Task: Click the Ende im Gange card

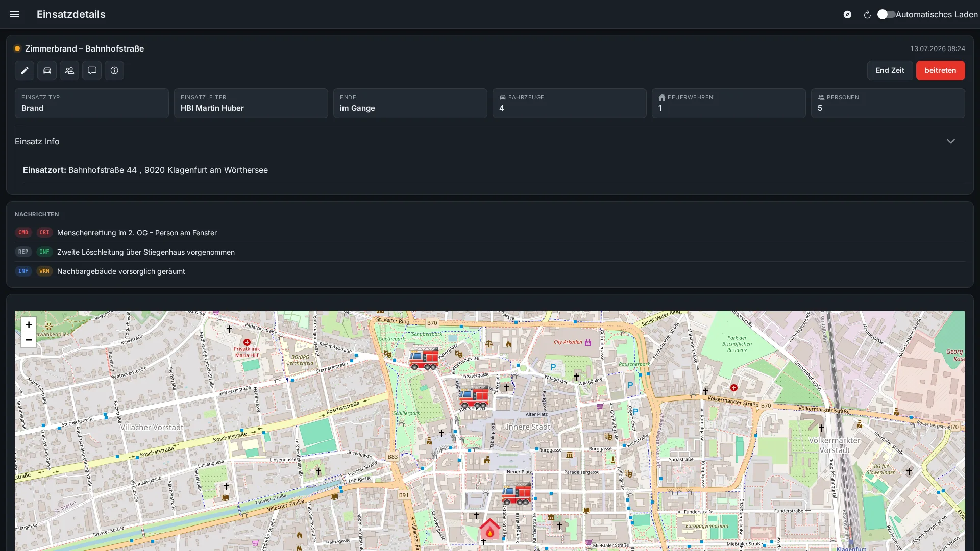Action: (410, 103)
